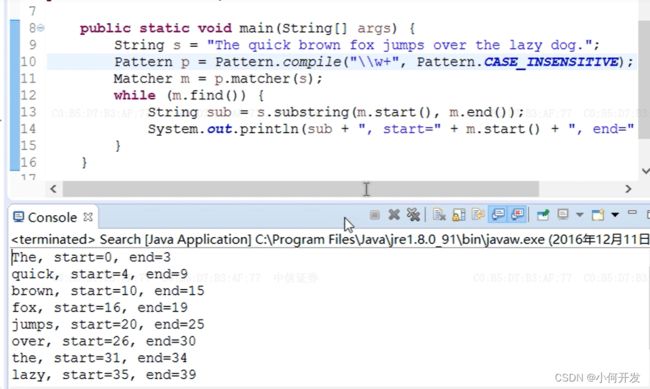Click console line 'the, start=31, end=34'
The height and width of the screenshot is (389, 650).
coord(99,358)
